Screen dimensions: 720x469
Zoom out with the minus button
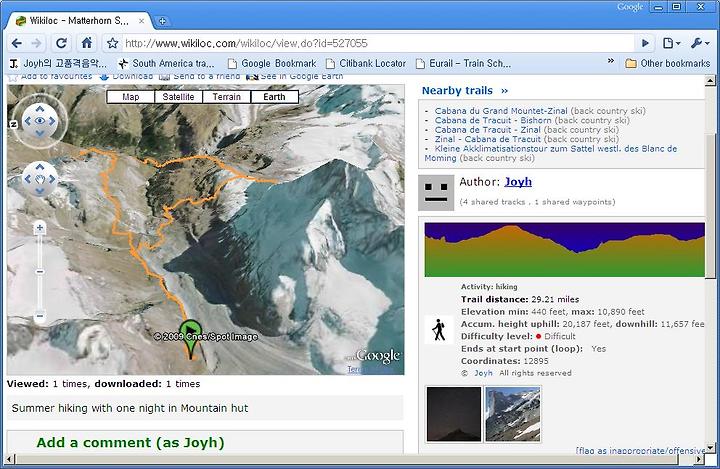coord(40,316)
